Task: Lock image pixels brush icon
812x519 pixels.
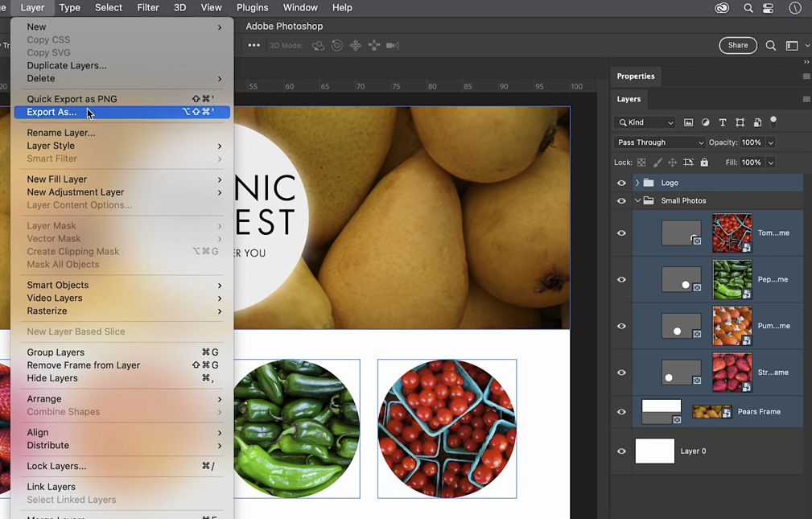Action: point(657,163)
